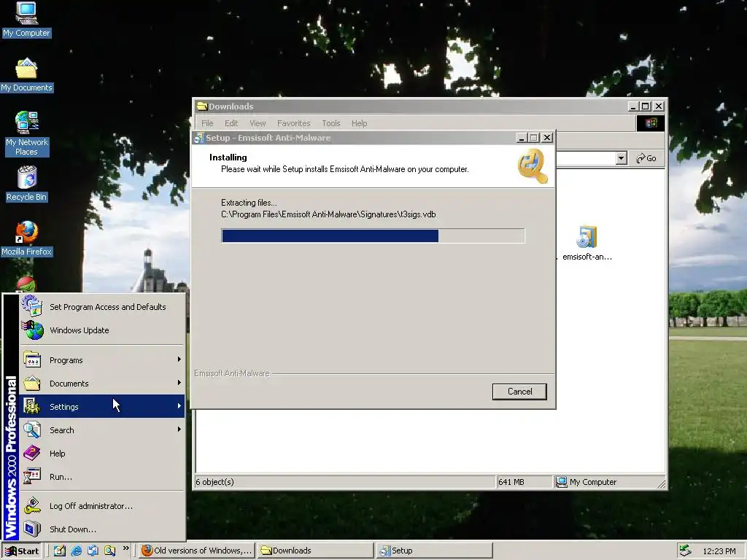Click the 6 object(s) status bar text
Image resolution: width=747 pixels, height=560 pixels.
215,482
